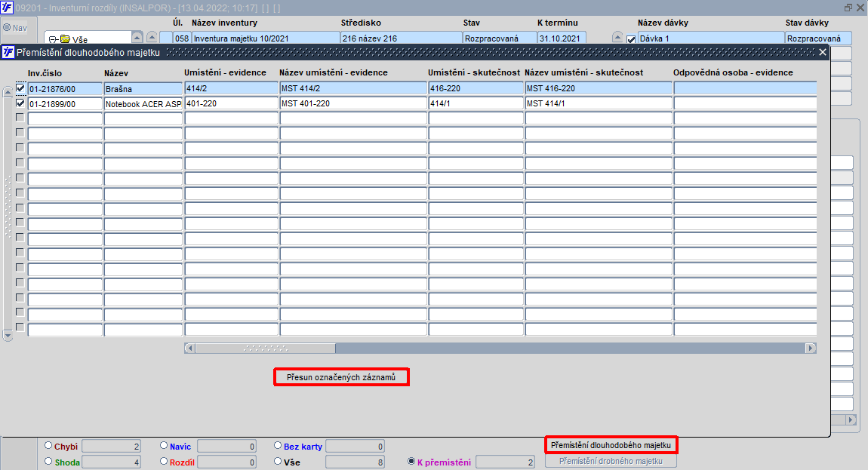This screenshot has height=470, width=868.
Task: Click the K termínu field 31.10.2021
Action: coord(562,38)
